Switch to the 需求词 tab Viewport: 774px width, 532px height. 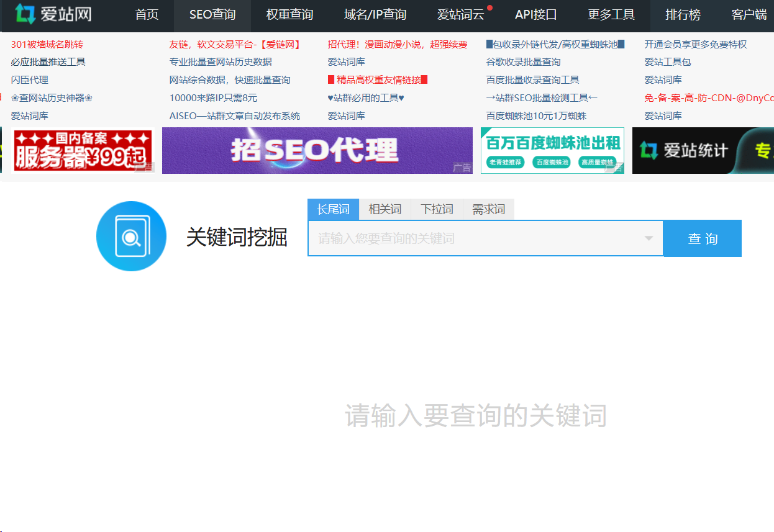[488, 209]
